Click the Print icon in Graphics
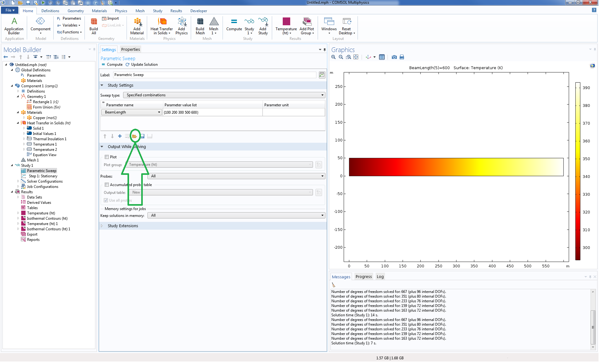 point(402,57)
